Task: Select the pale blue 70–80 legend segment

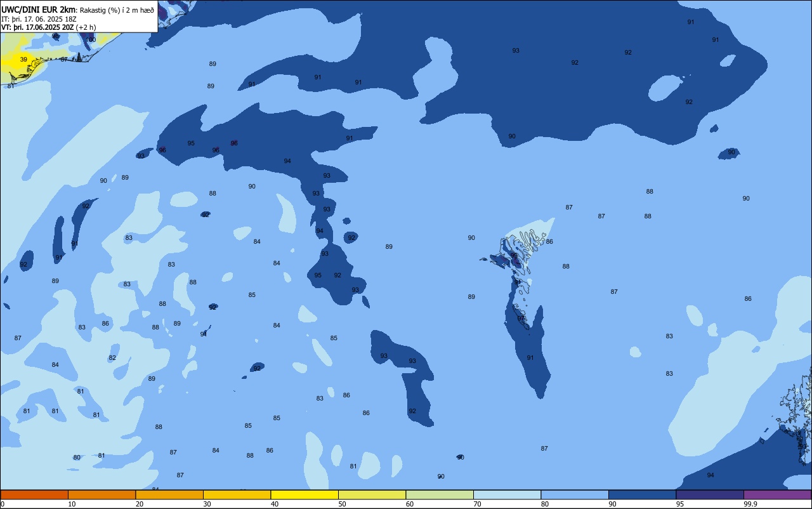Action: (507, 494)
